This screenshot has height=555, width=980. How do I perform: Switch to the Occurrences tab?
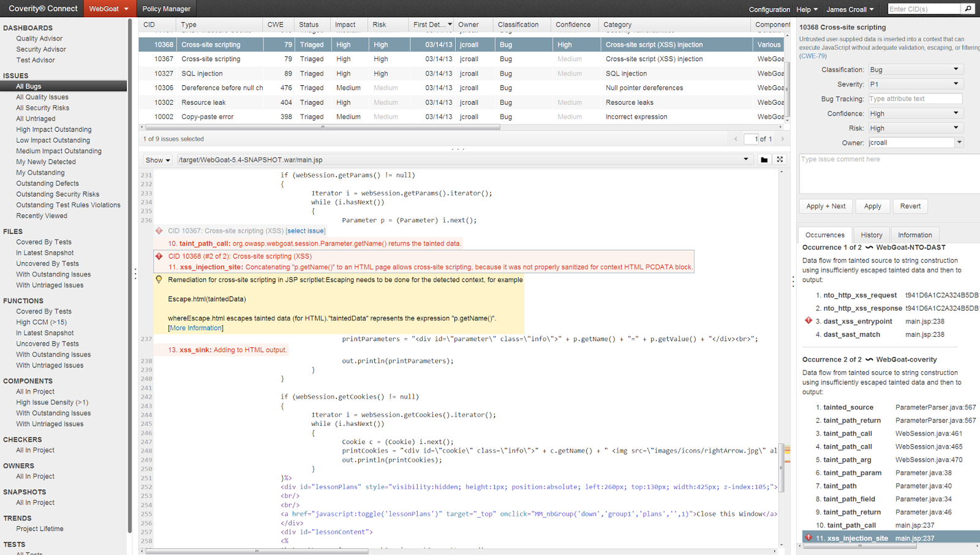pyautogui.click(x=824, y=235)
